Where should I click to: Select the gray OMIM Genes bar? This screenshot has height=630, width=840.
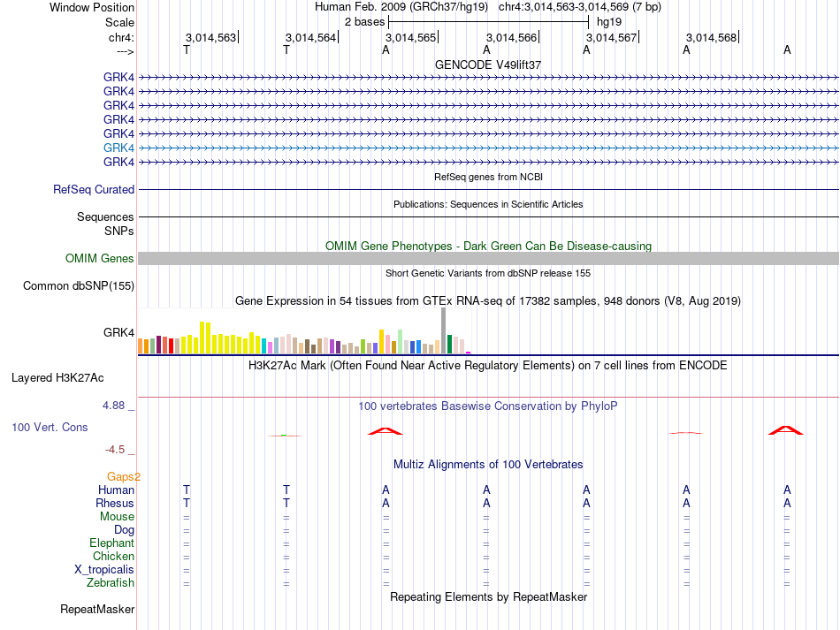click(488, 259)
